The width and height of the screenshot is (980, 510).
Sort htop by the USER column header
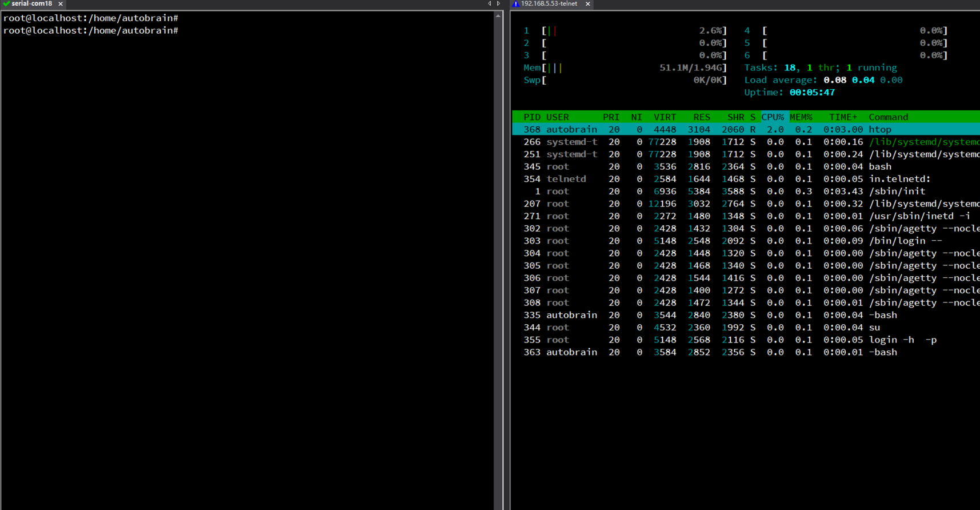point(558,117)
